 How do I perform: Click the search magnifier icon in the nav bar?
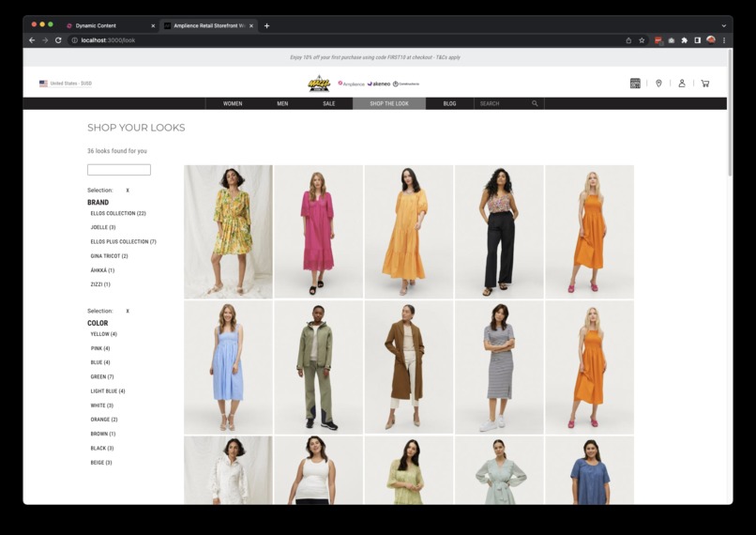pyautogui.click(x=535, y=103)
